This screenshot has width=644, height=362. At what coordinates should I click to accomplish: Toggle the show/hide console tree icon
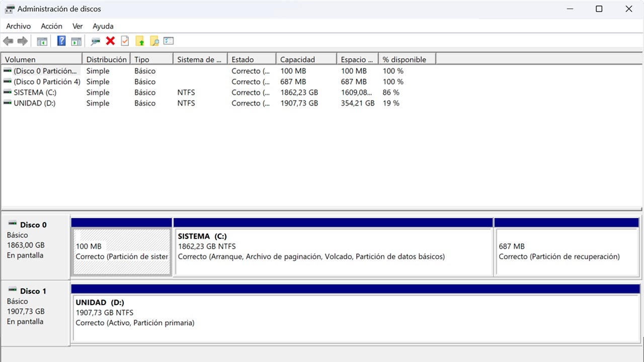tap(42, 41)
